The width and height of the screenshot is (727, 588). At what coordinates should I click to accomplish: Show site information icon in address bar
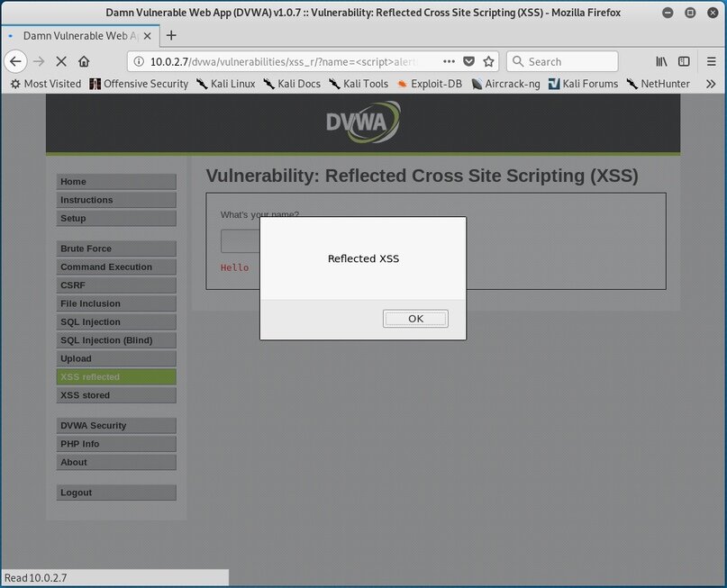[139, 61]
